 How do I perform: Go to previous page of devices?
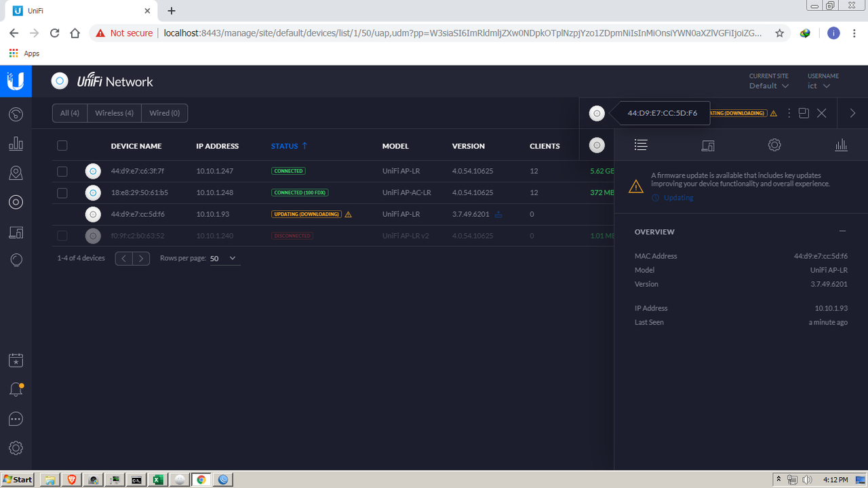[124, 258]
